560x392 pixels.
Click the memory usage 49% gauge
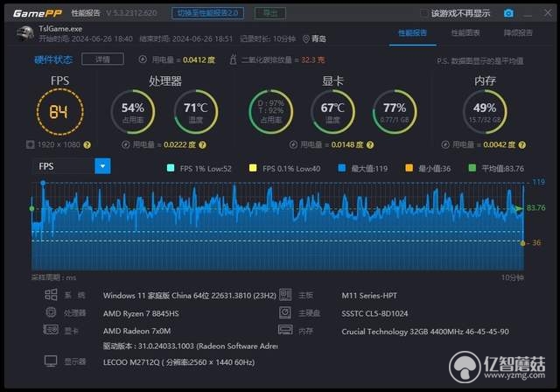[x=485, y=112]
